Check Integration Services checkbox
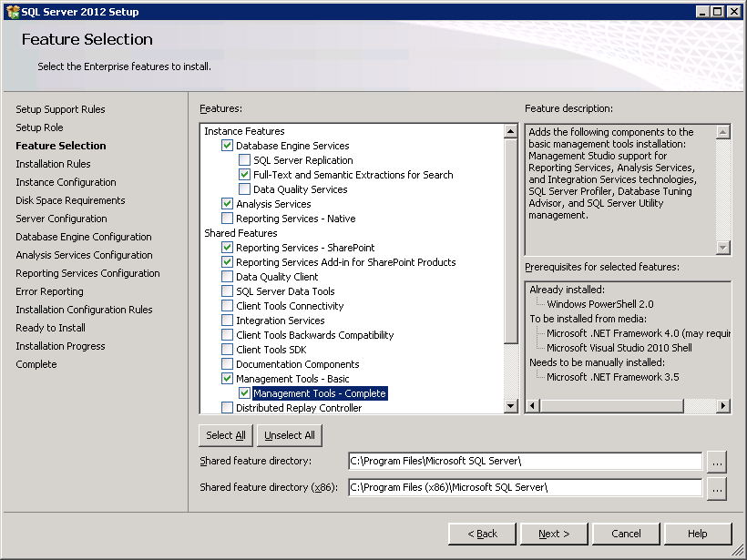The height and width of the screenshot is (560, 747). (x=227, y=320)
